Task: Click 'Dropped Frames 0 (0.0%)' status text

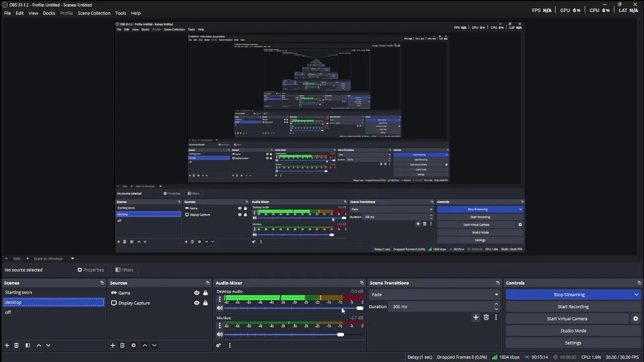Action: click(x=462, y=357)
